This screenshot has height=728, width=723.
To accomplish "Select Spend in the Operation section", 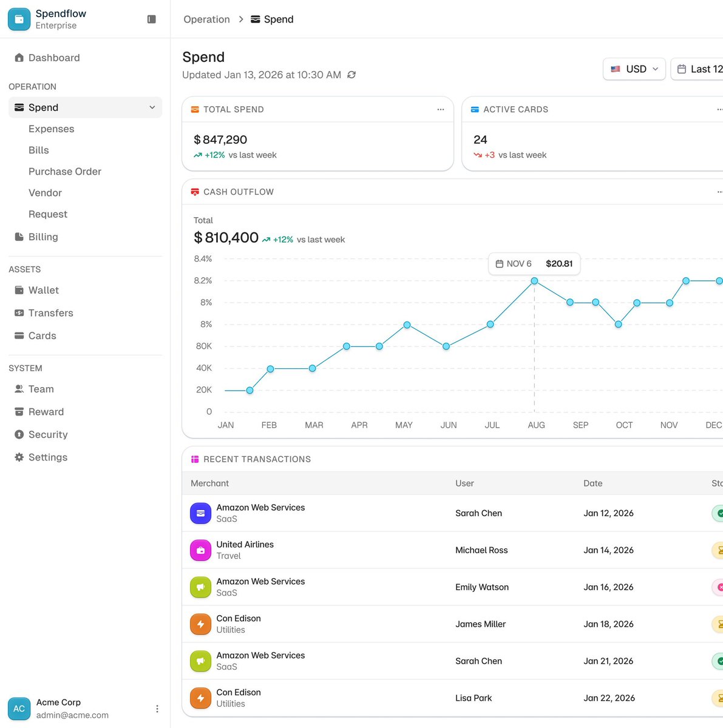I will (x=85, y=107).
